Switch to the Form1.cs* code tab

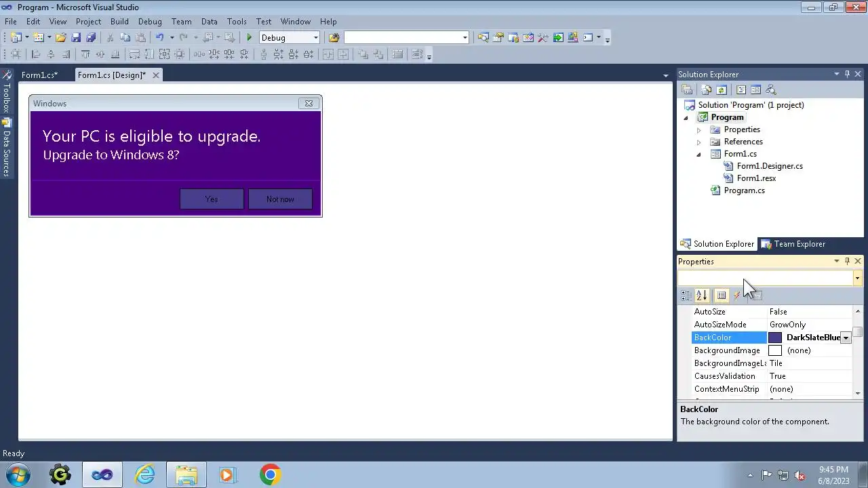pos(39,75)
